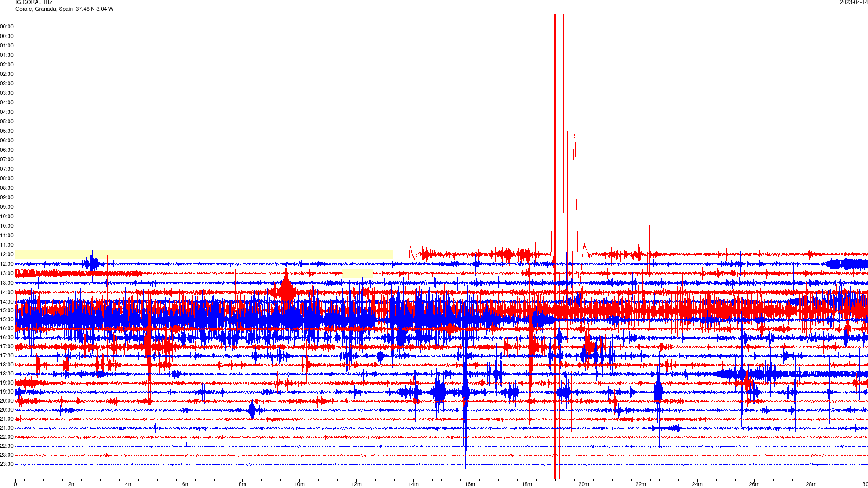This screenshot has width=868, height=488.
Task: Select the 11:30 time row label
Action: [7, 245]
